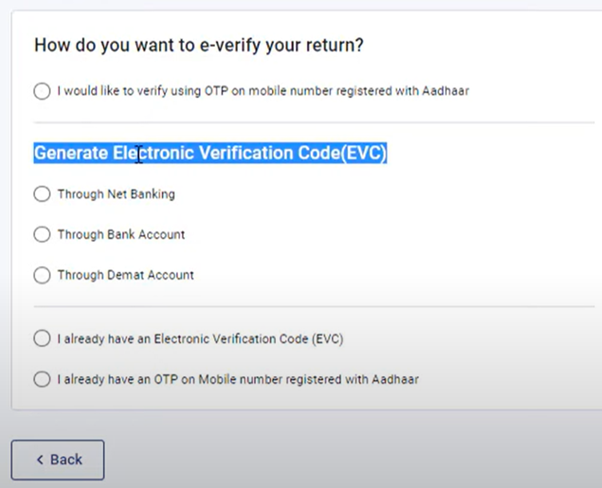Click the left chevron icon in Back button
The image size is (602, 488).
[39, 460]
